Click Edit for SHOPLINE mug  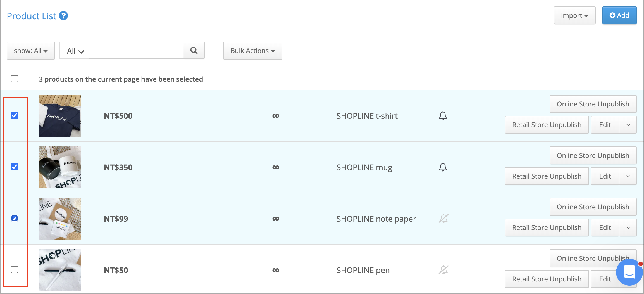[605, 176]
